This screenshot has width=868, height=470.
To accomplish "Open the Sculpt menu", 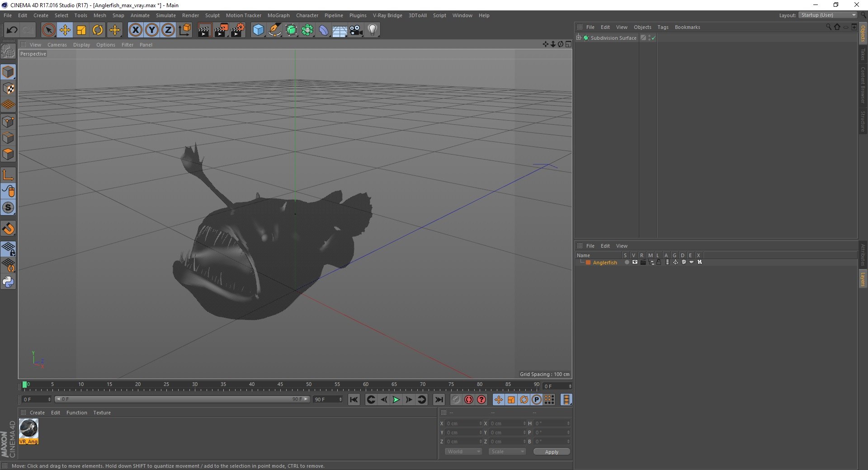I will pos(212,15).
